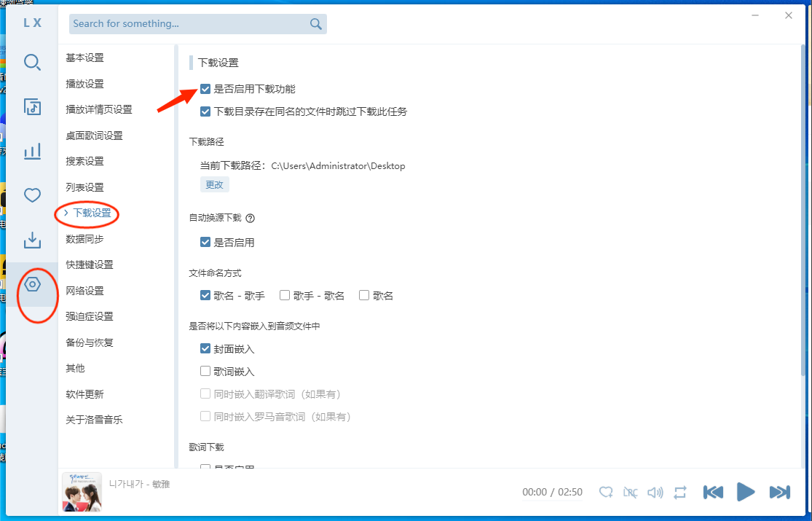Click the album cover thumbnail in player bar
The image size is (812, 521).
(x=82, y=493)
